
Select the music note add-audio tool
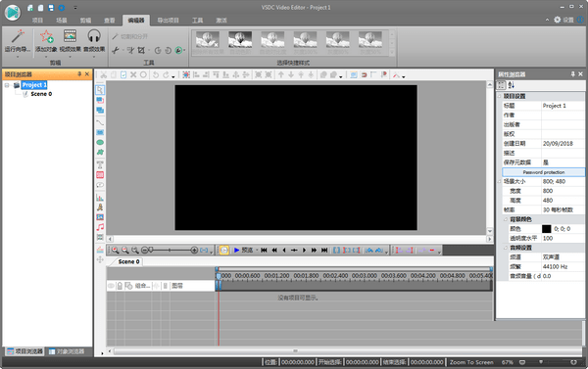(x=100, y=227)
